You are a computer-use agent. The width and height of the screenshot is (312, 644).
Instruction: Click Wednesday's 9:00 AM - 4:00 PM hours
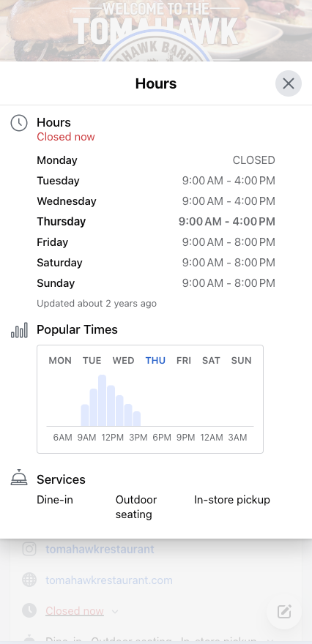coord(229,201)
